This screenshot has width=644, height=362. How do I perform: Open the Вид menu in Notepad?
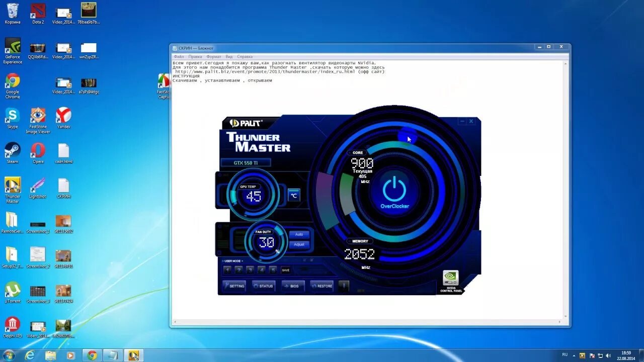pyautogui.click(x=229, y=57)
